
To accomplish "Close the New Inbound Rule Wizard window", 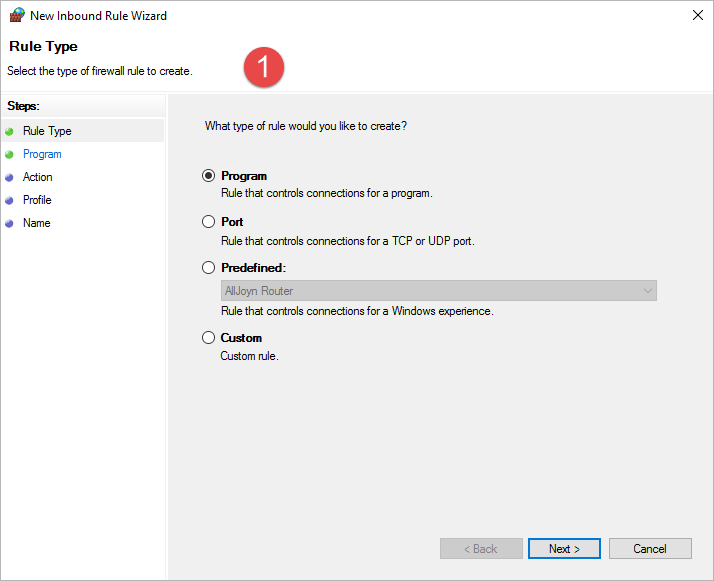I will 697,15.
